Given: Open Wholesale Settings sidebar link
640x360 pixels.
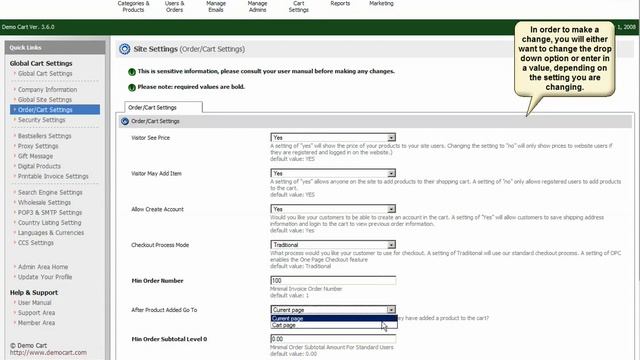Looking at the screenshot, I should [x=44, y=202].
